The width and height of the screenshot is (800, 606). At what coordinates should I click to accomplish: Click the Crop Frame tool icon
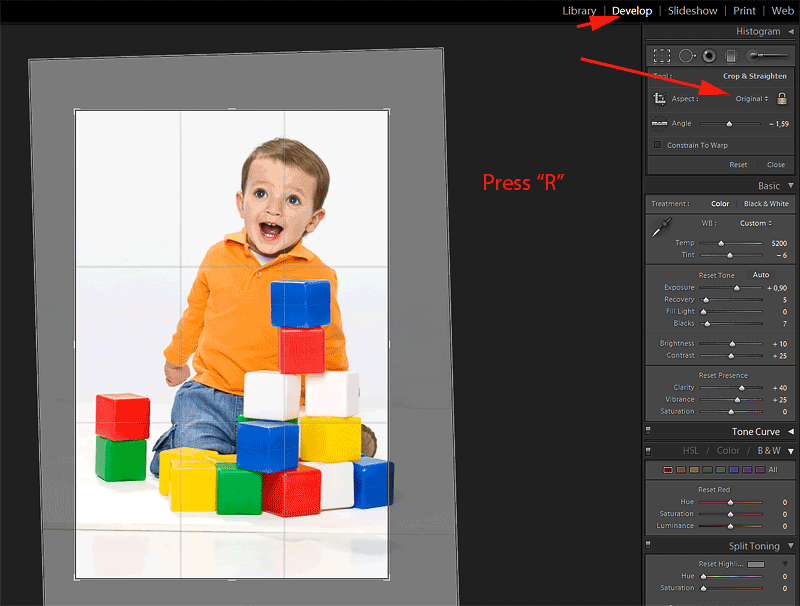[659, 98]
